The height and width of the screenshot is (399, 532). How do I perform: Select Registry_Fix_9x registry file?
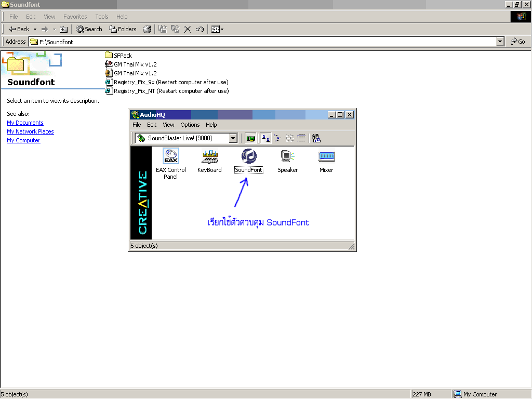[167, 82]
